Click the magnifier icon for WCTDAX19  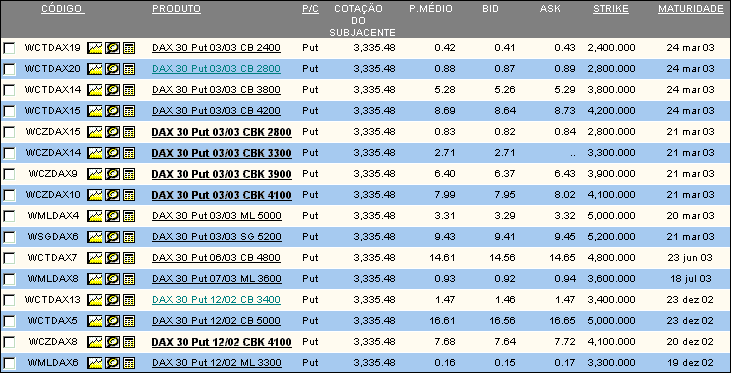tap(112, 48)
